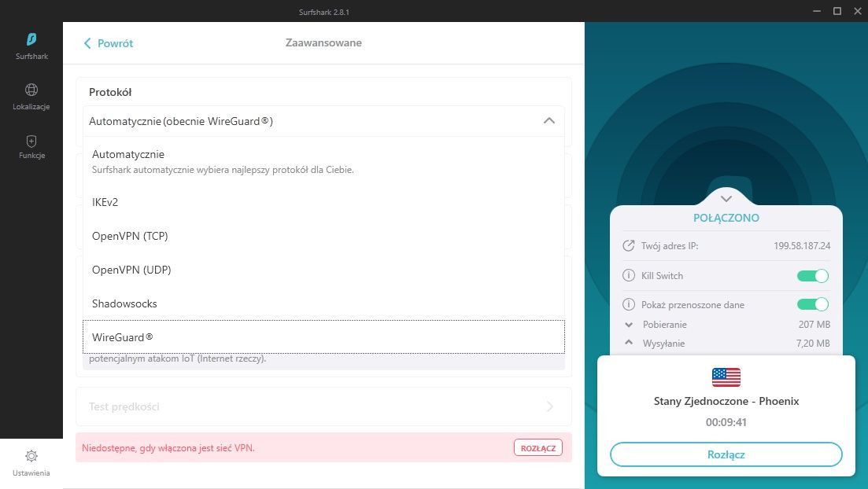This screenshot has width=868, height=489.
Task: Click the Test prędkości row
Action: 323,406
